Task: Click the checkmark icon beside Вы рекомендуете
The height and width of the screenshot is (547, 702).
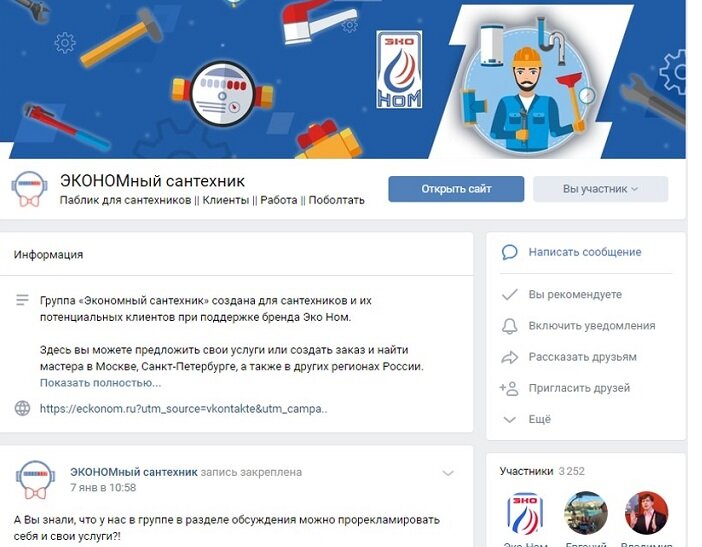Action: point(509,295)
